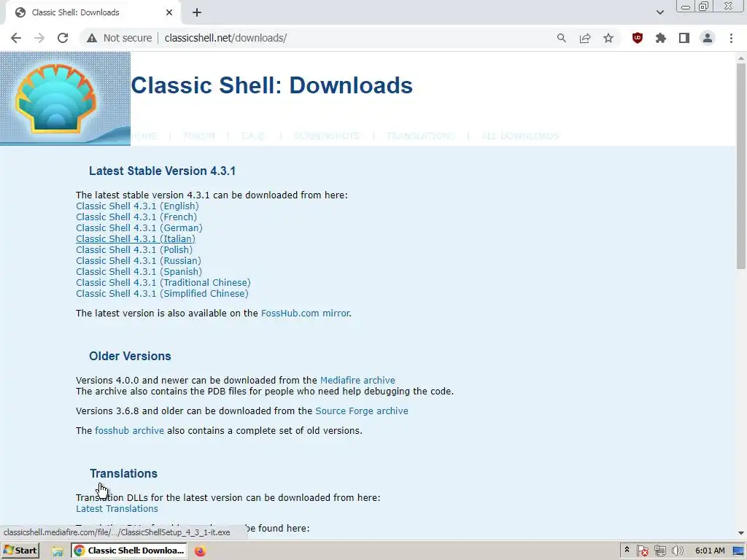Open the profile avatar menu

click(x=708, y=38)
